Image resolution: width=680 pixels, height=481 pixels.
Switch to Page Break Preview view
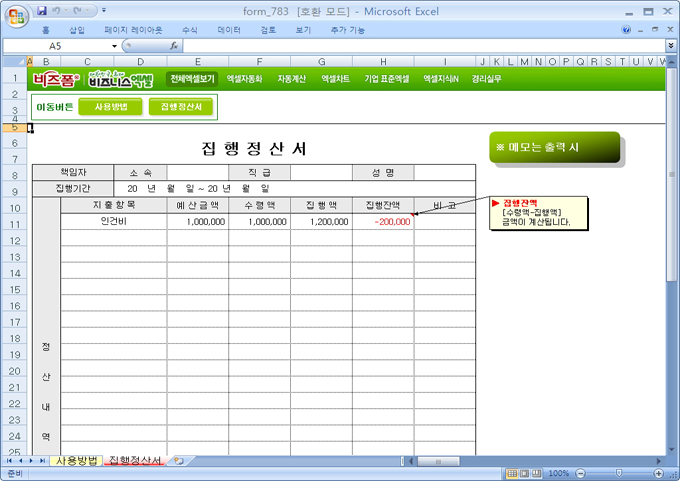535,473
